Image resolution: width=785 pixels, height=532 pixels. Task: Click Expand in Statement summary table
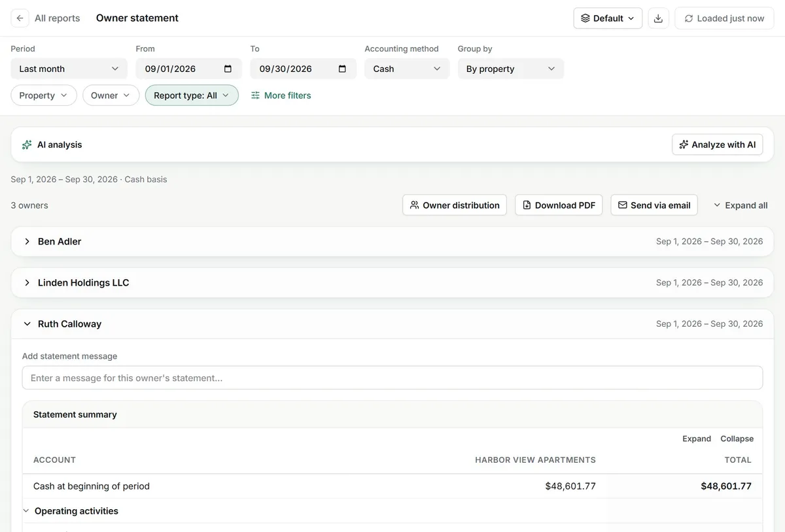coord(697,439)
